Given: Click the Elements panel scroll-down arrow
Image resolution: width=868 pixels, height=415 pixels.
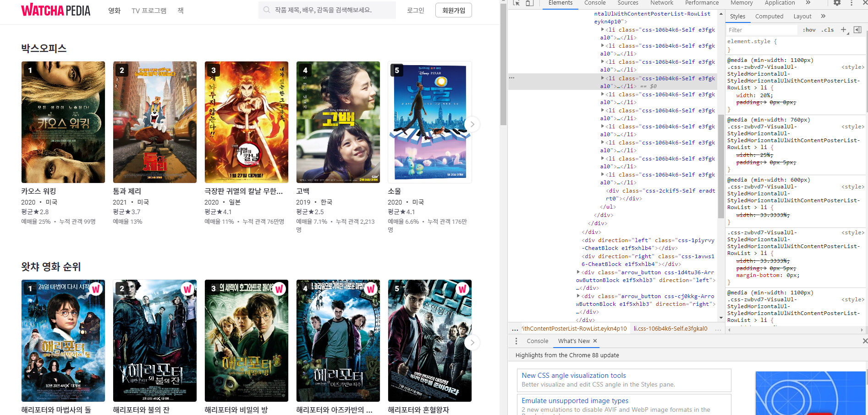Looking at the screenshot, I should click(721, 318).
